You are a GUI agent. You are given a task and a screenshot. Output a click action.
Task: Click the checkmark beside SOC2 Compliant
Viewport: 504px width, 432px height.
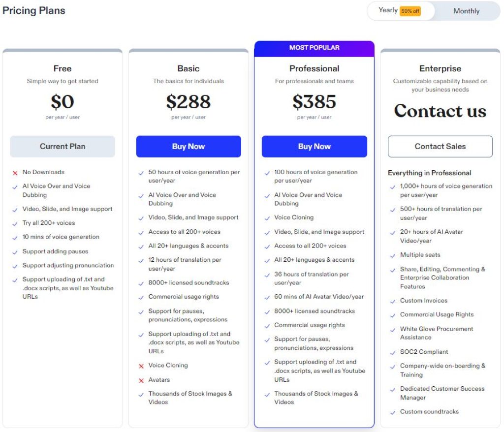[392, 352]
